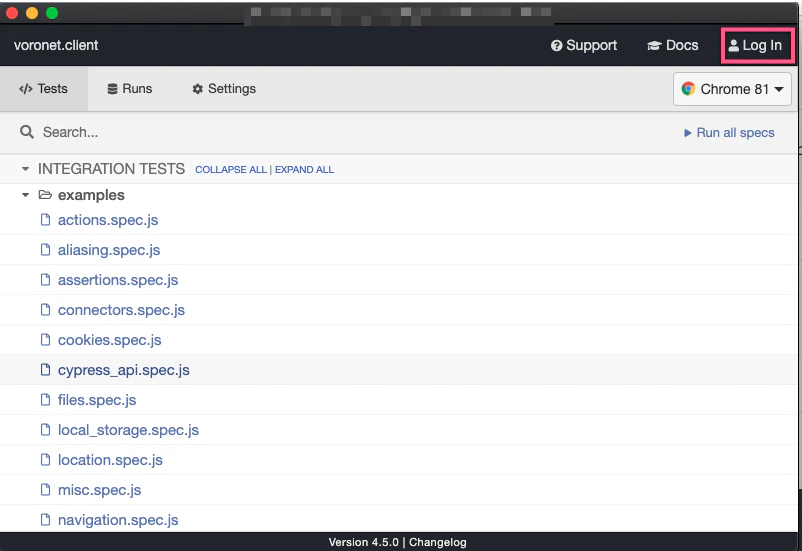Click file icon beside navigation.spec.js
The width and height of the screenshot is (802, 551).
[46, 520]
